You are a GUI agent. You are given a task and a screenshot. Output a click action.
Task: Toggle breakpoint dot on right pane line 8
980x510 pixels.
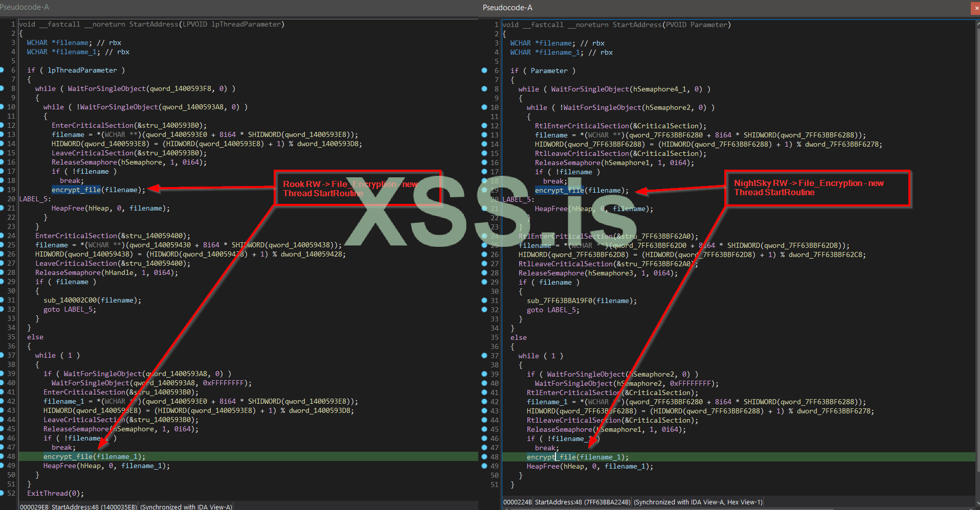tap(484, 89)
